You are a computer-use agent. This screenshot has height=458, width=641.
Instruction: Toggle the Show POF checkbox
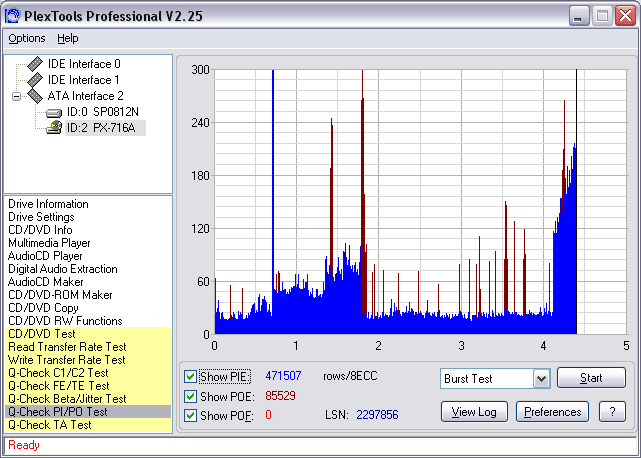click(x=190, y=415)
